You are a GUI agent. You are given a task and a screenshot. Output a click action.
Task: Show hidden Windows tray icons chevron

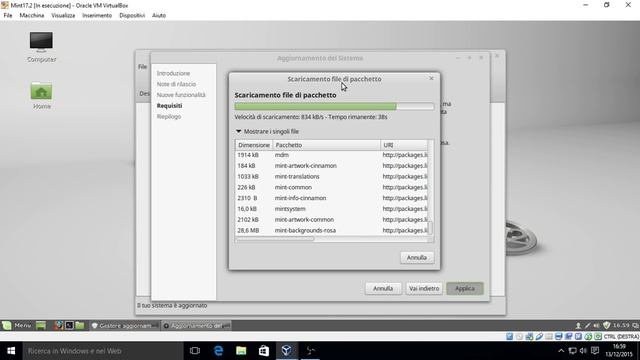(x=561, y=351)
